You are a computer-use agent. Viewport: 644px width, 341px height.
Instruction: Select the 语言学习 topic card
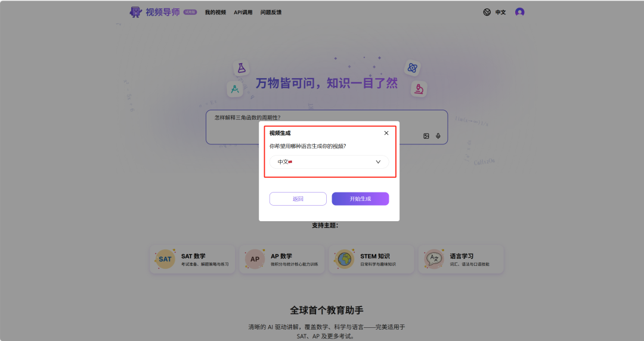click(x=461, y=259)
